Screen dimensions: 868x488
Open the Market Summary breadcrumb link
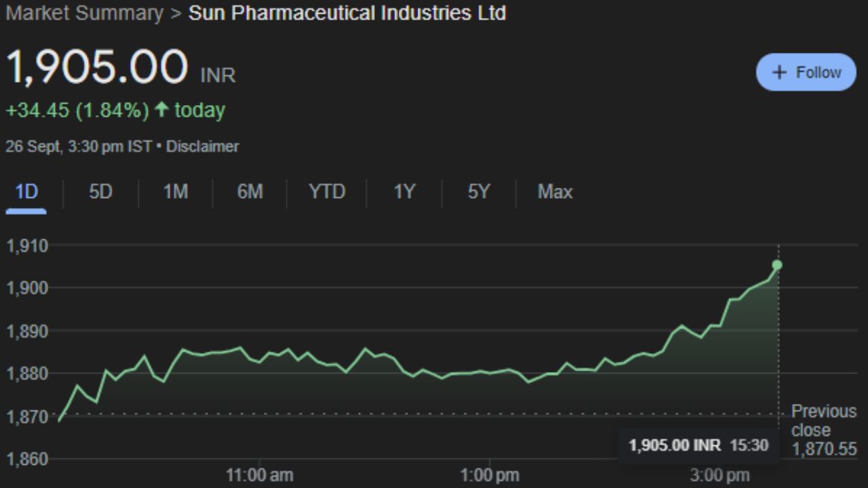point(85,13)
